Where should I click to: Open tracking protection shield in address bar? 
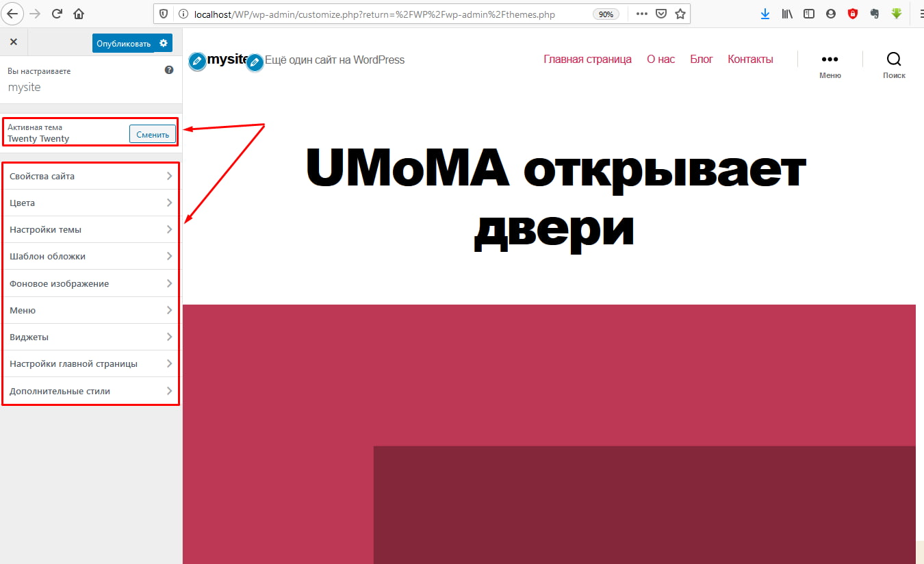coord(163,14)
